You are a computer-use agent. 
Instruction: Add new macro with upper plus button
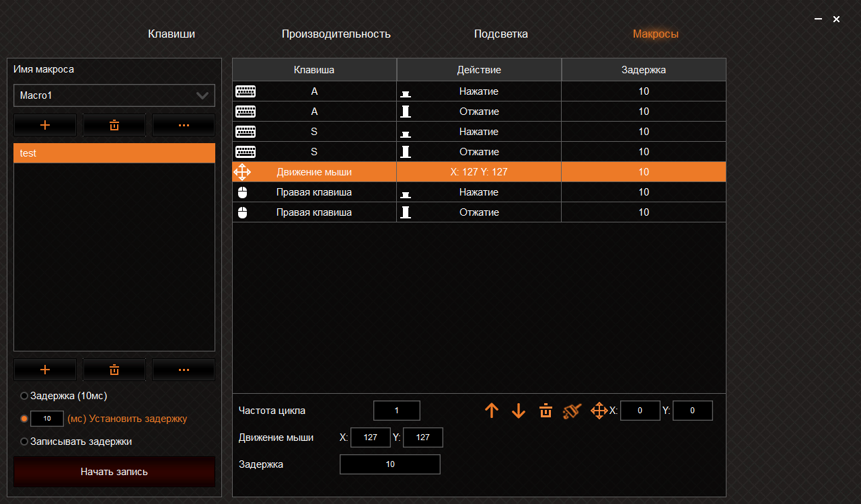coord(45,125)
